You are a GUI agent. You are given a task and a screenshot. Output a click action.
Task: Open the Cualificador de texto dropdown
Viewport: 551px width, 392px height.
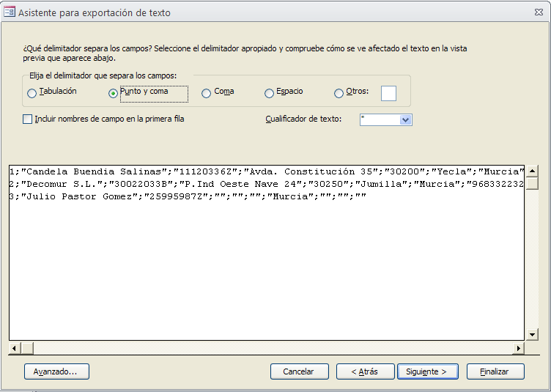tap(406, 119)
